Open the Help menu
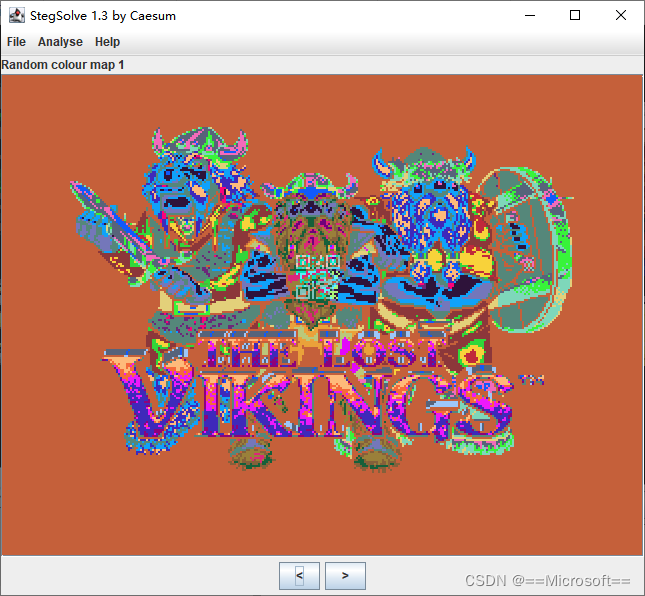Viewport: 645px width, 596px height. tap(107, 42)
